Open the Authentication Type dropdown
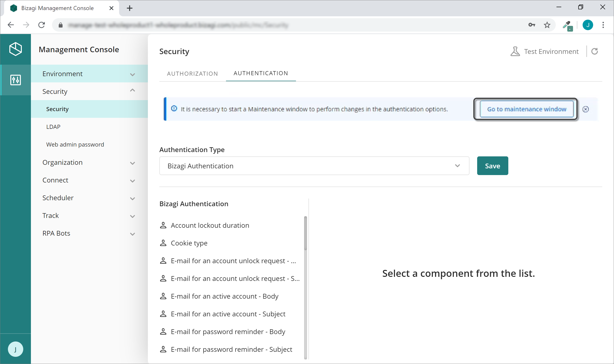This screenshot has height=364, width=614. pyautogui.click(x=314, y=166)
